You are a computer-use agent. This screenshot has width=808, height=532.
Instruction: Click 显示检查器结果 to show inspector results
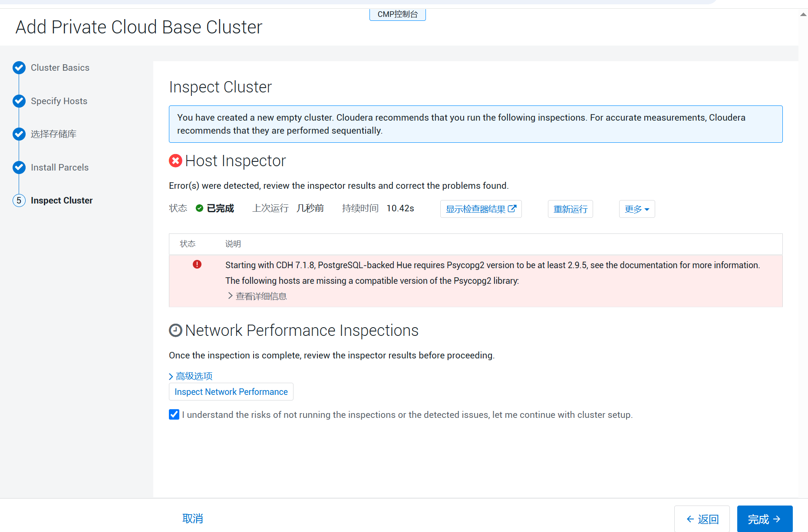point(481,209)
